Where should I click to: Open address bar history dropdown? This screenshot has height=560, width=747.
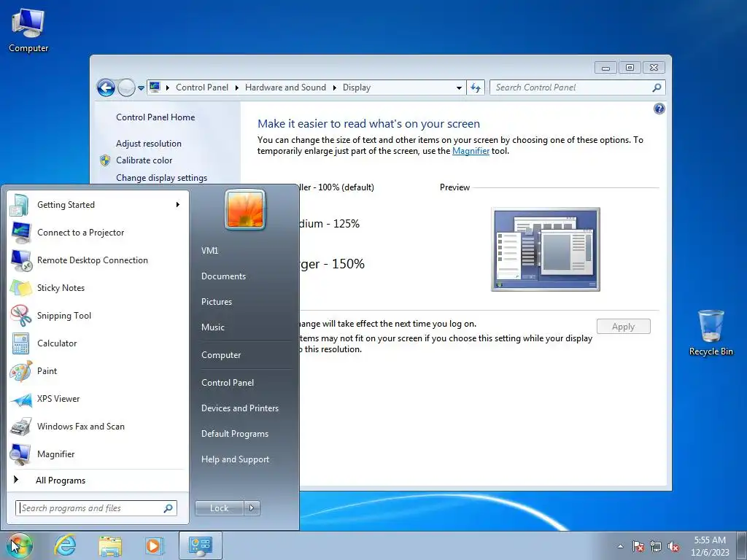point(459,87)
